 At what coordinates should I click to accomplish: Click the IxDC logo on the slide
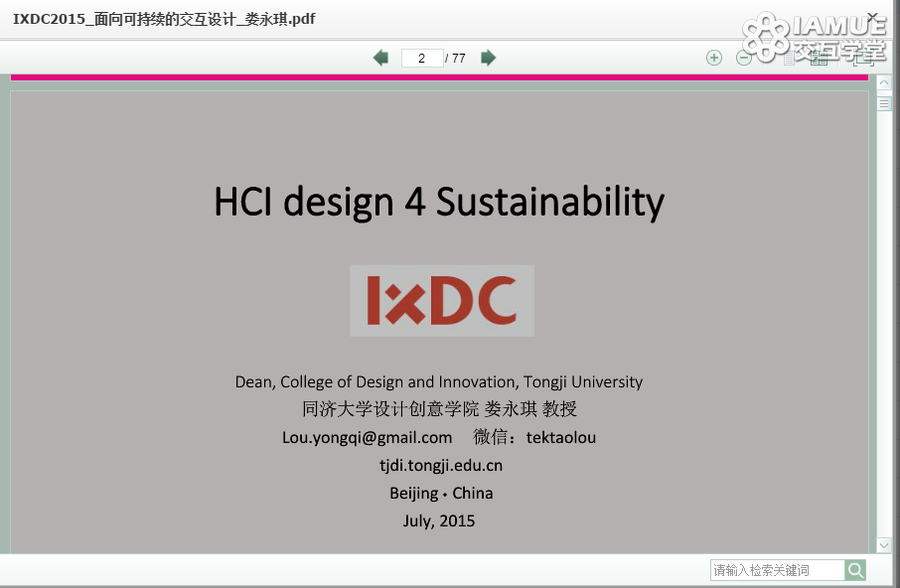pos(442,301)
